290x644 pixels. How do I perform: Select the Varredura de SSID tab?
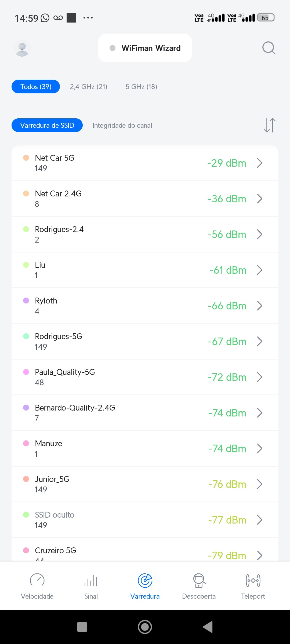tap(47, 125)
